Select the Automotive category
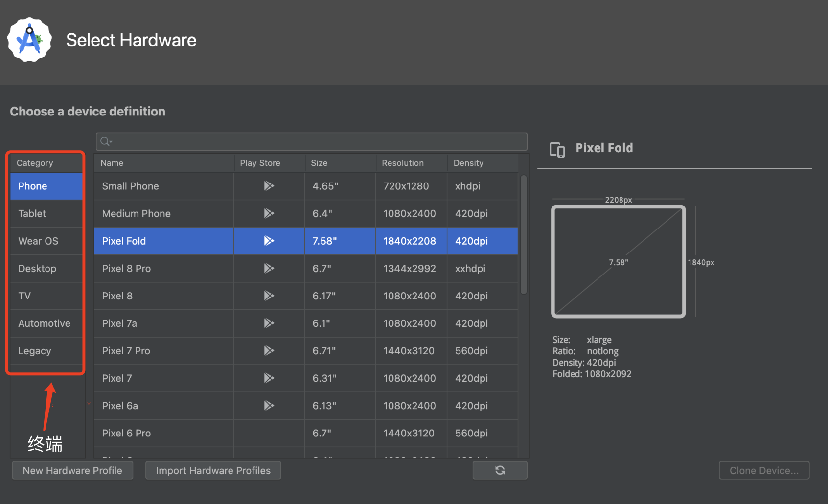 click(46, 323)
